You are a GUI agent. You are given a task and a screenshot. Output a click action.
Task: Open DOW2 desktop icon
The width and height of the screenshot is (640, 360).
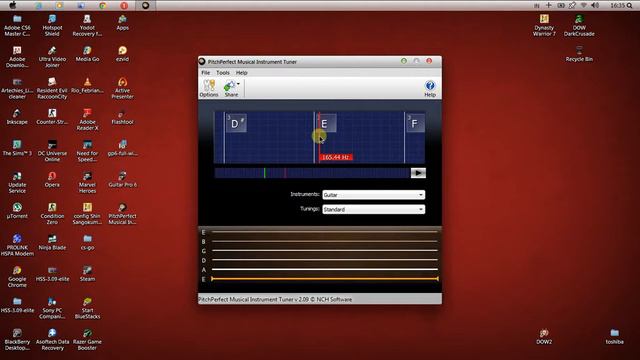[544, 337]
